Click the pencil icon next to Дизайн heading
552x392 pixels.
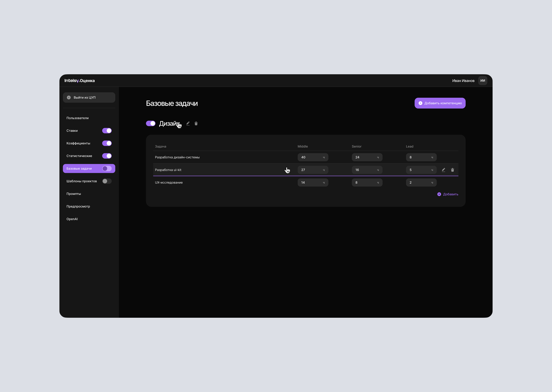(188, 124)
